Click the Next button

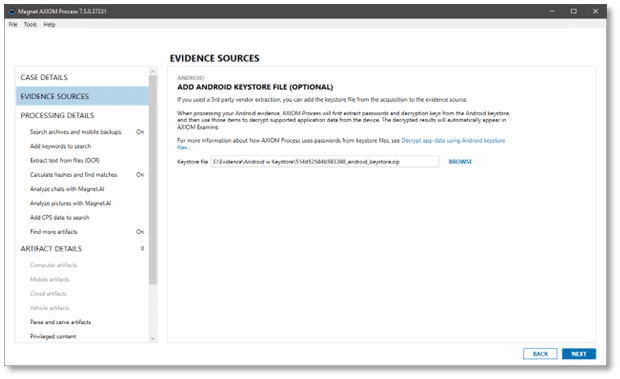[579, 354]
